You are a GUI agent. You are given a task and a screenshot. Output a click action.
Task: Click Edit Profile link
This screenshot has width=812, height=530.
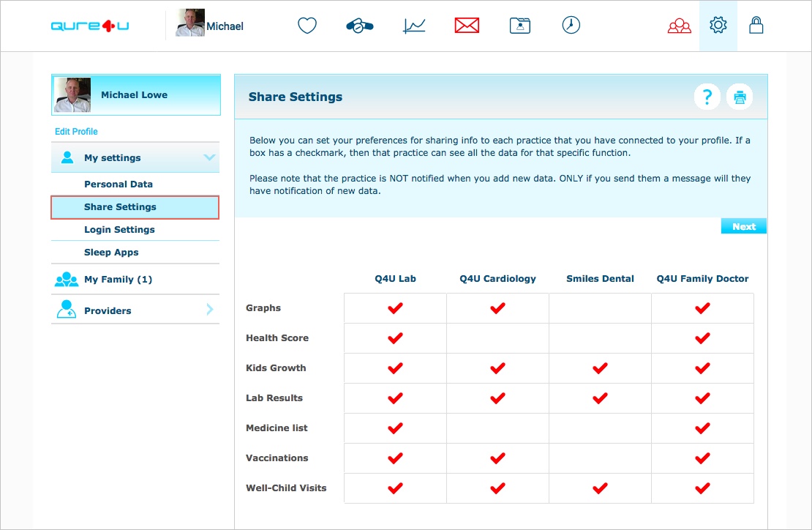pos(76,132)
